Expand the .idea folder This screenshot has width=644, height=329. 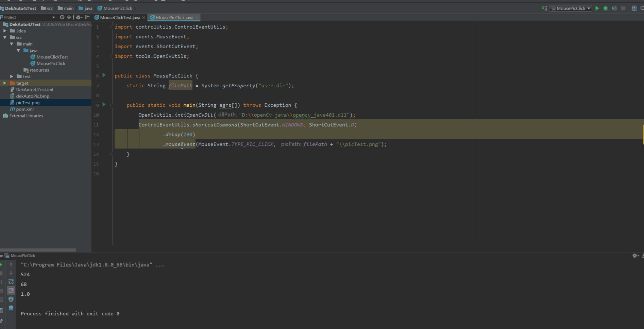(5, 31)
